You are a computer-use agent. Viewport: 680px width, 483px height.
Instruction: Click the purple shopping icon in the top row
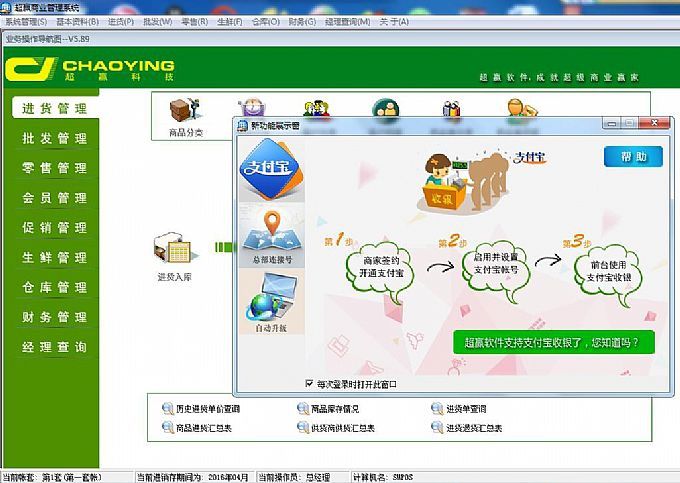[x=251, y=108]
